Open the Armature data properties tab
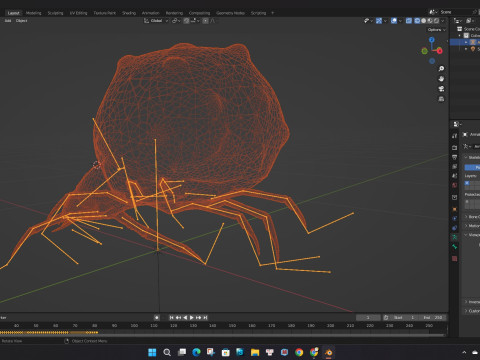Image resolution: width=480 pixels, height=360 pixels. pyautogui.click(x=455, y=237)
